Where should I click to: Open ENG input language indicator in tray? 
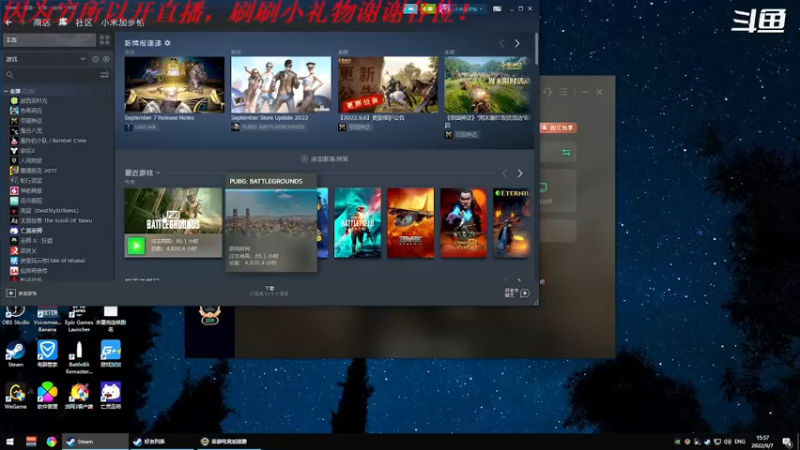[740, 442]
